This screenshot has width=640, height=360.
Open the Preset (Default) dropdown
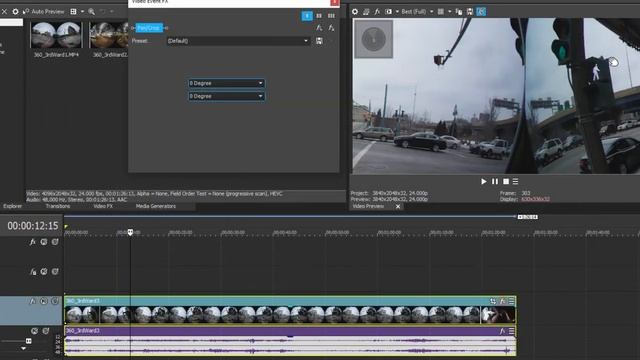tap(238, 41)
